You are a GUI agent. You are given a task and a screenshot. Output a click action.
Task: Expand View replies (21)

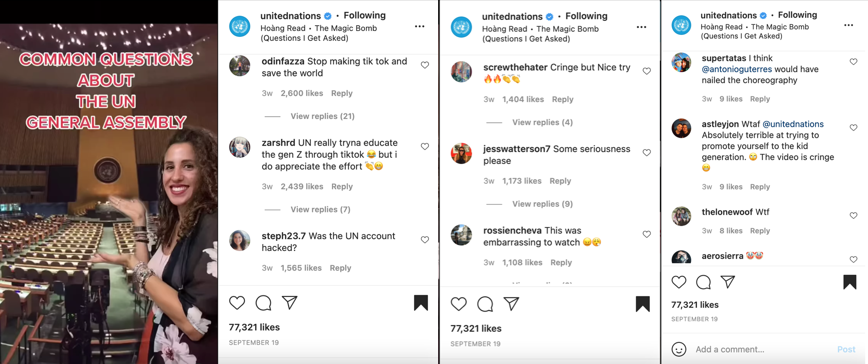(x=322, y=116)
